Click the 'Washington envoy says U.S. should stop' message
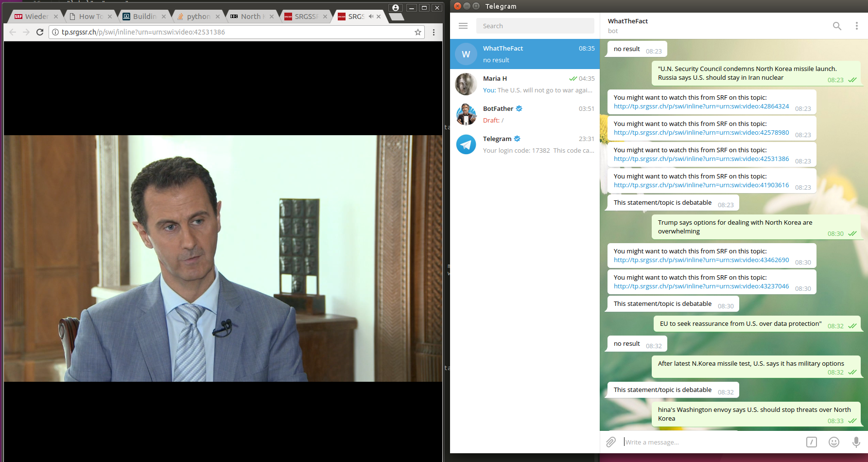 (x=756, y=414)
